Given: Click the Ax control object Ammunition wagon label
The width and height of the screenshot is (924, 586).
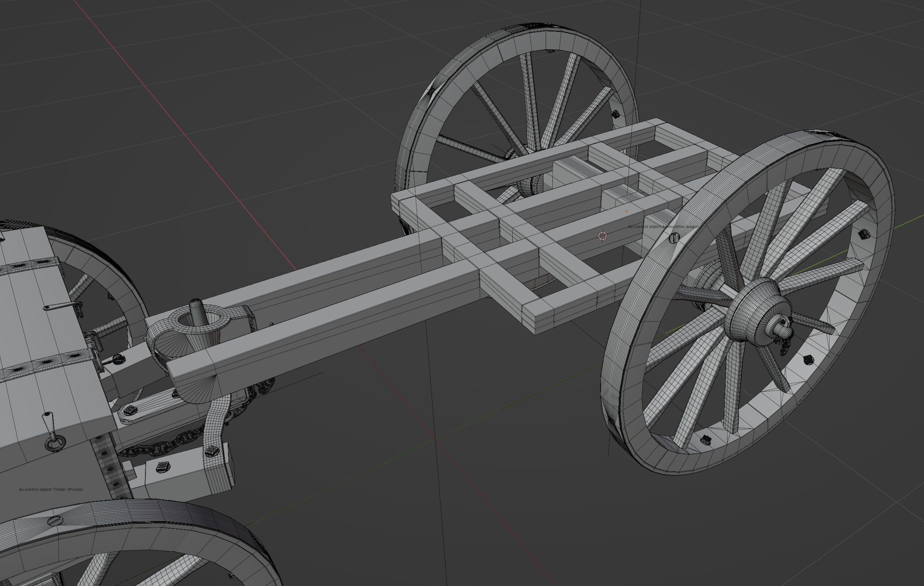Looking at the screenshot, I should 663,227.
